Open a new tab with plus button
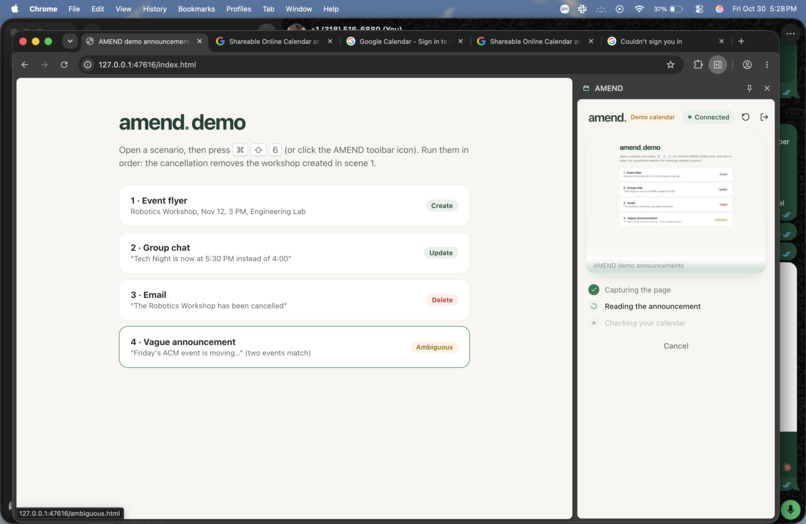The image size is (806, 524). point(741,41)
